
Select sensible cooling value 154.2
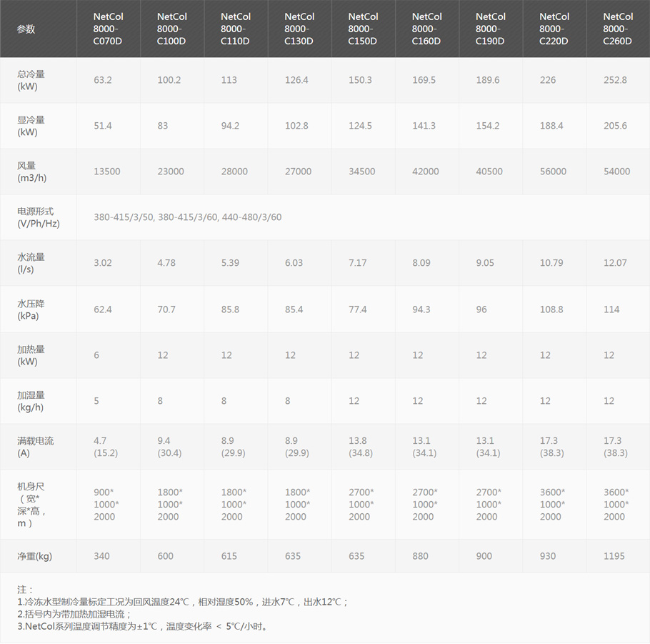(488, 126)
